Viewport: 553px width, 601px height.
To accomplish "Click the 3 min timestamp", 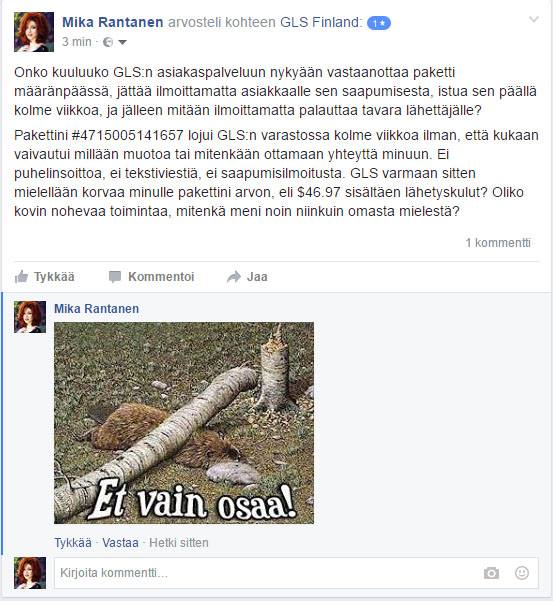I will pyautogui.click(x=77, y=42).
